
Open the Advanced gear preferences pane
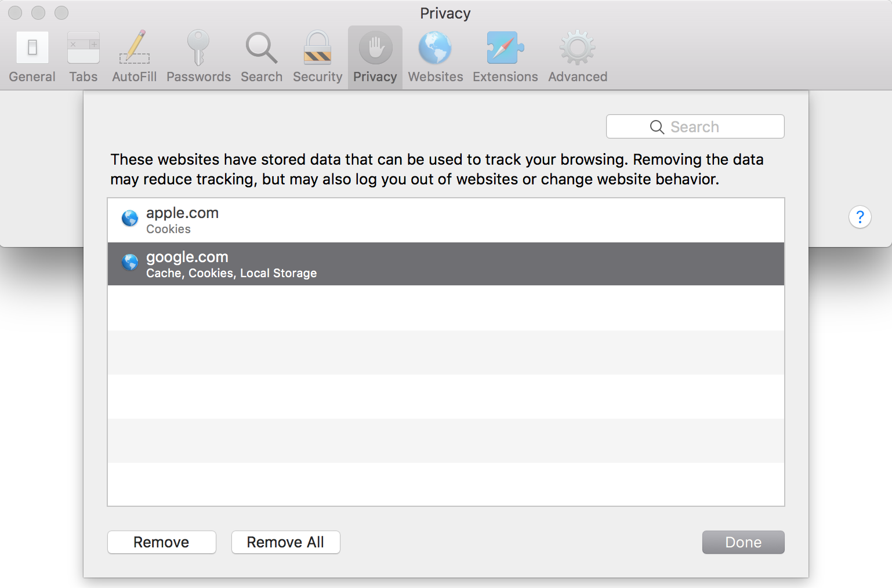click(x=578, y=57)
